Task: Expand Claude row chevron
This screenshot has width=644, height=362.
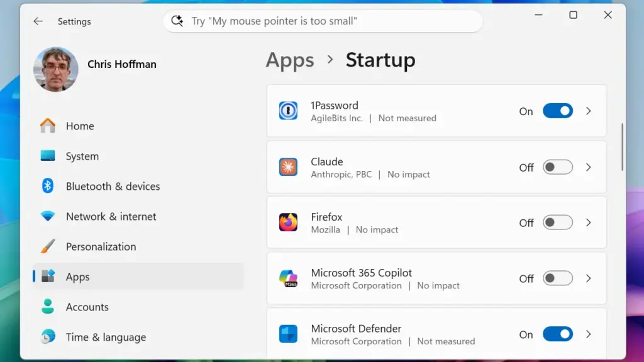Action: point(589,167)
